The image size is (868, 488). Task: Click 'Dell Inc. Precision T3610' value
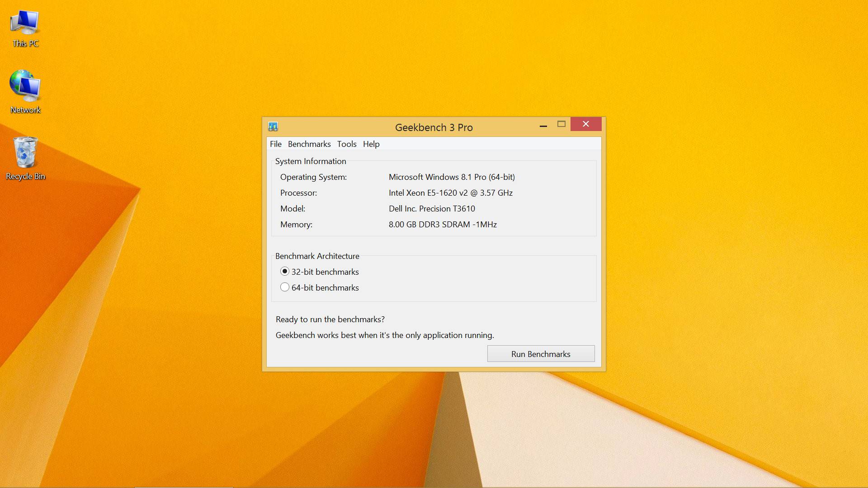tap(432, 209)
